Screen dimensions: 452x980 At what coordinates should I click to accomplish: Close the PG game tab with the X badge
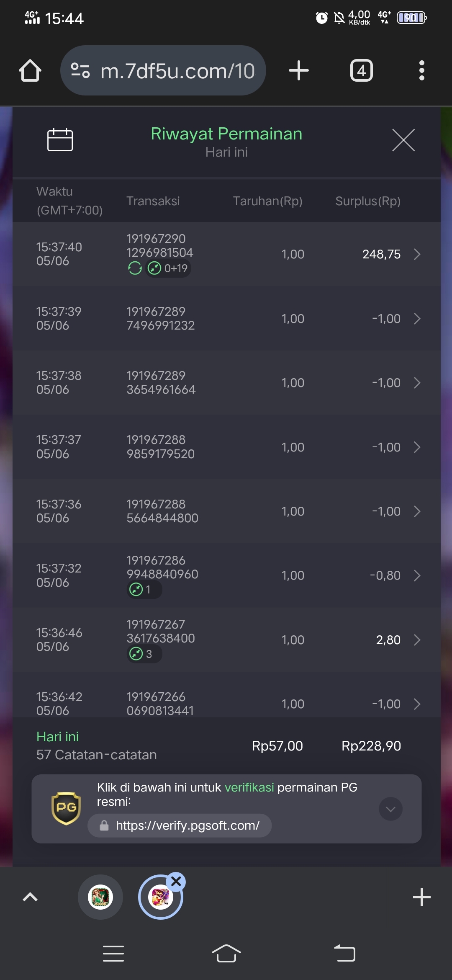(176, 882)
